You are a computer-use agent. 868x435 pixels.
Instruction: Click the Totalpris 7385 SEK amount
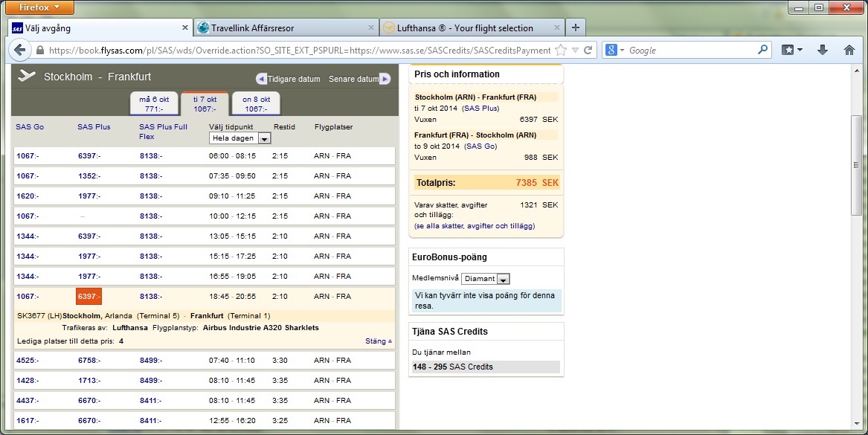click(537, 183)
